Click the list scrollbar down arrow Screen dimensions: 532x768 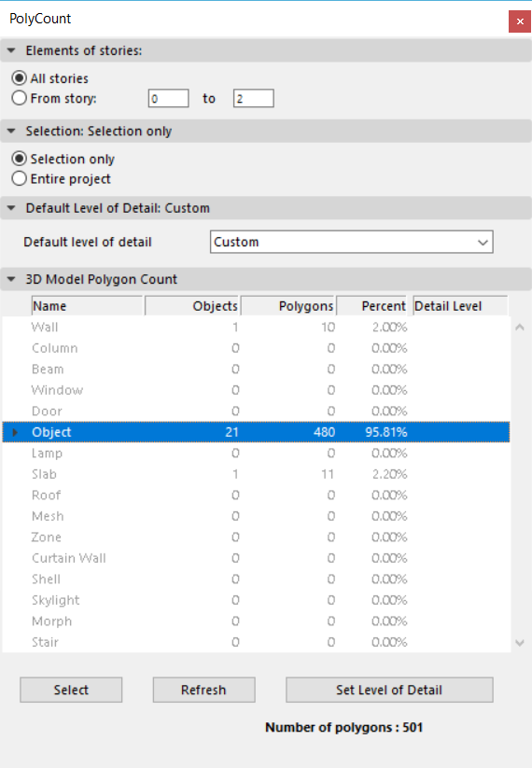coord(520,643)
